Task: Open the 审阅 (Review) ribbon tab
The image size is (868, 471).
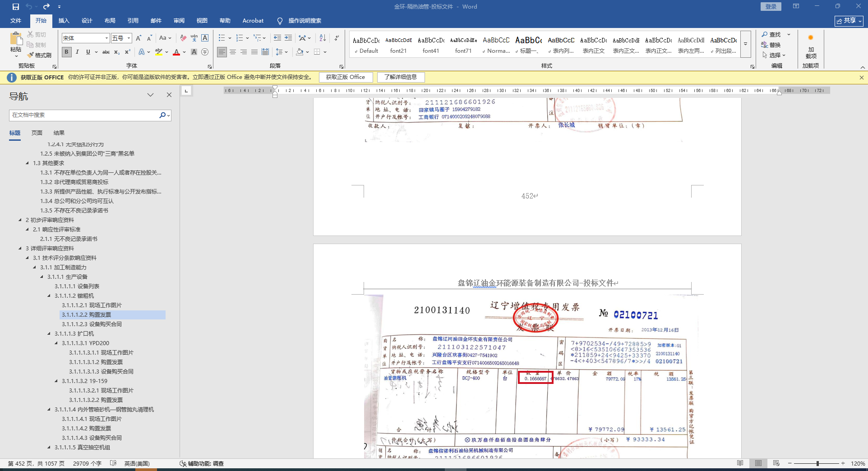Action: 179,21
